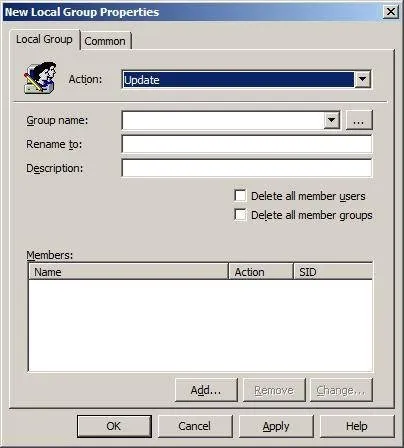404x448 pixels.
Task: Select the Local Group tab
Action: coord(44,39)
